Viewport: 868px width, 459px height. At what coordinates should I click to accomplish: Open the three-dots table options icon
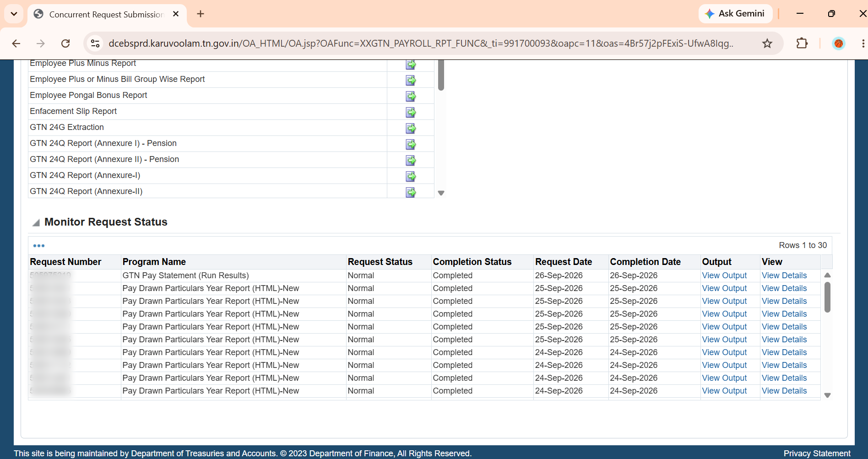click(39, 246)
